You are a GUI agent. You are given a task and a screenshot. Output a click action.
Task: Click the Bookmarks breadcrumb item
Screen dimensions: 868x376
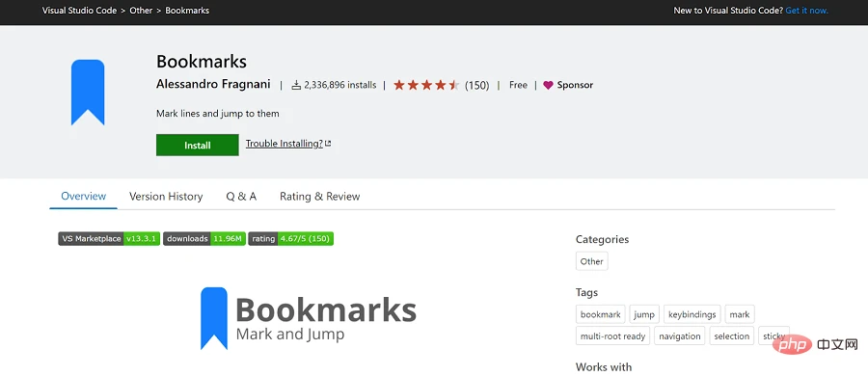187,11
